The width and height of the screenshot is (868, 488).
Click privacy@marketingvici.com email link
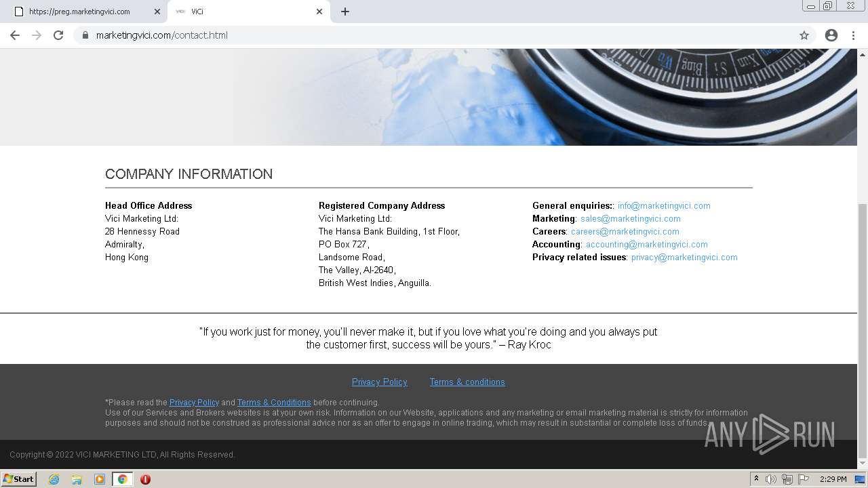[684, 257]
